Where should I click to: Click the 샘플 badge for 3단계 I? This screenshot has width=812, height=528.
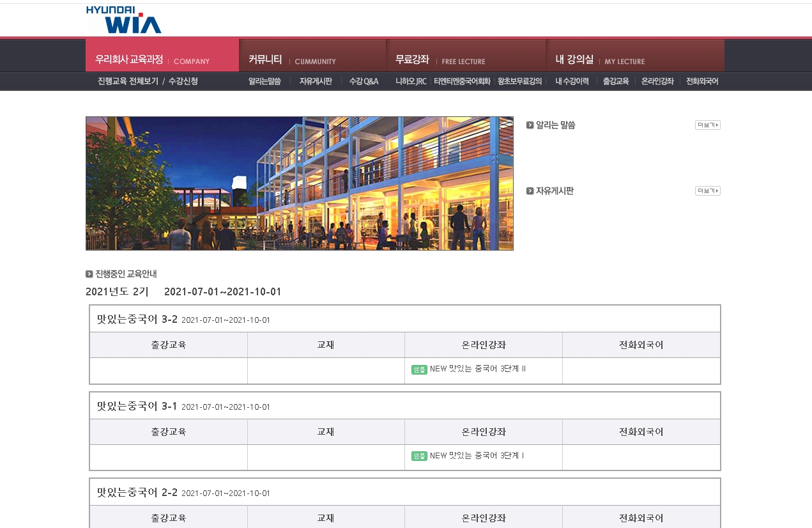coord(419,456)
